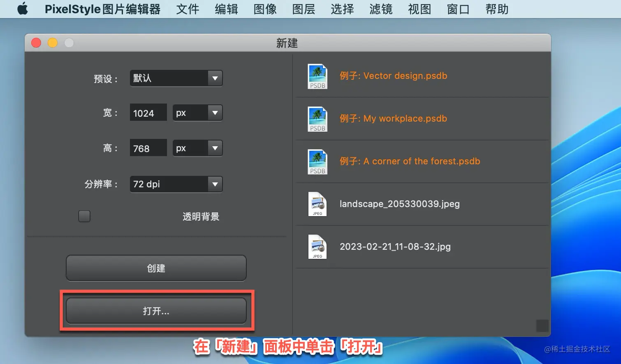Image resolution: width=621 pixels, height=364 pixels.
Task: Open the 选择 menu
Action: click(x=342, y=9)
